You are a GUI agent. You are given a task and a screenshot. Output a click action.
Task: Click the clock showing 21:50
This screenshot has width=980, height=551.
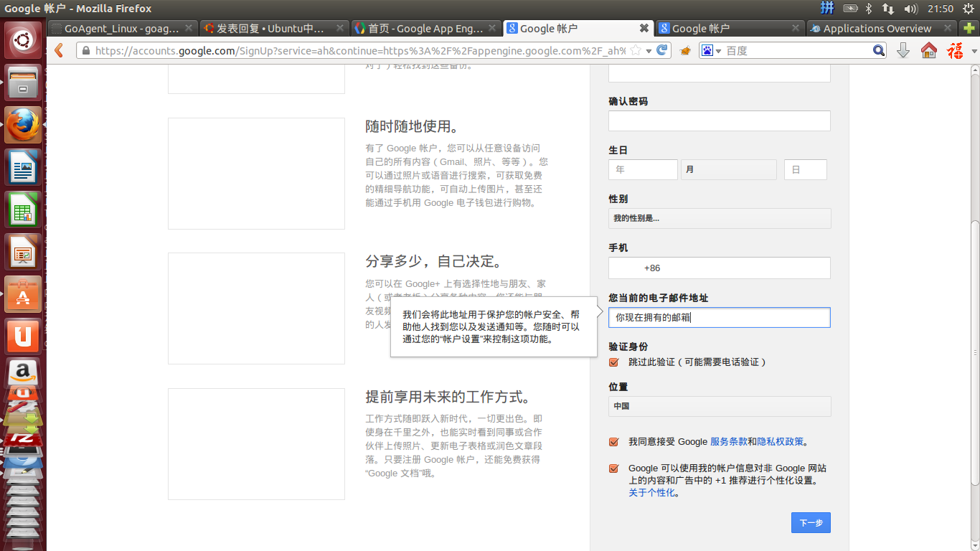(x=941, y=9)
